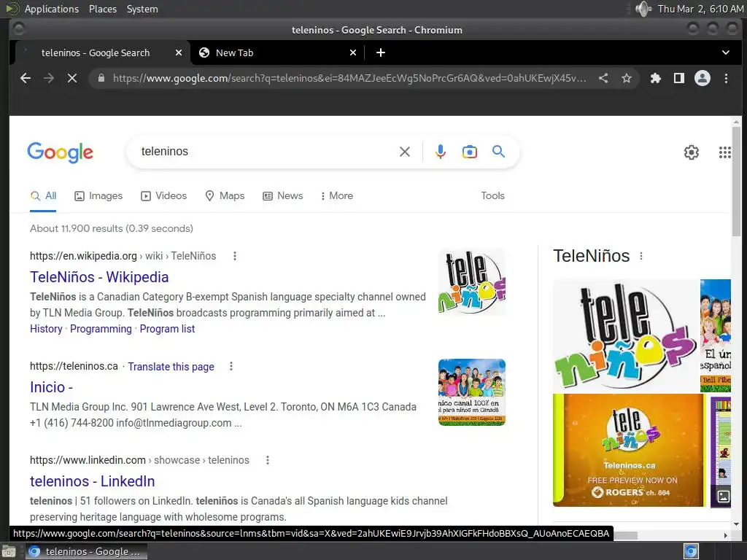Open the more images icon in knowledge panel
The width and height of the screenshot is (747, 560).
(x=723, y=496)
